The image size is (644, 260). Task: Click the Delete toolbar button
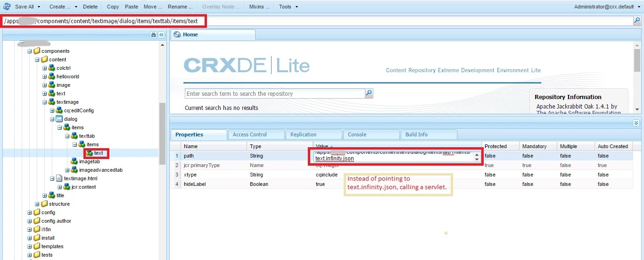90,7
